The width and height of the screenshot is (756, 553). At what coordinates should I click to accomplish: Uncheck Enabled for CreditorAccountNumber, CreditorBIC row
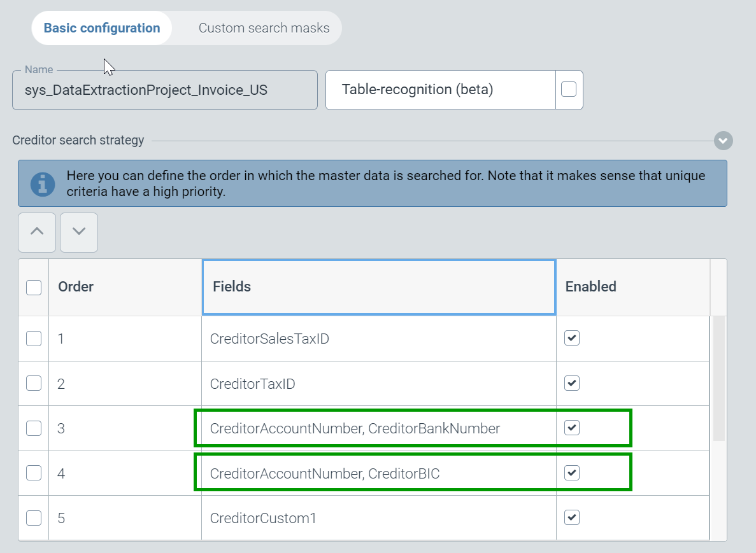pos(572,473)
